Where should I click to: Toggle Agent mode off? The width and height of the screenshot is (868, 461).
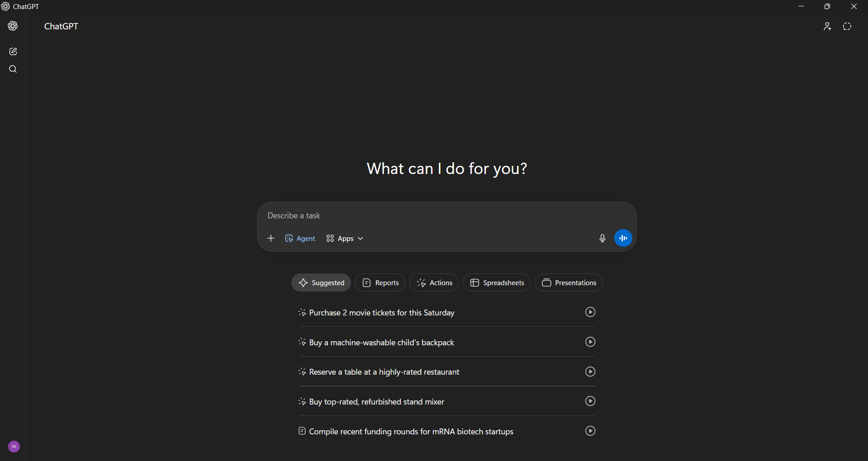coord(300,238)
